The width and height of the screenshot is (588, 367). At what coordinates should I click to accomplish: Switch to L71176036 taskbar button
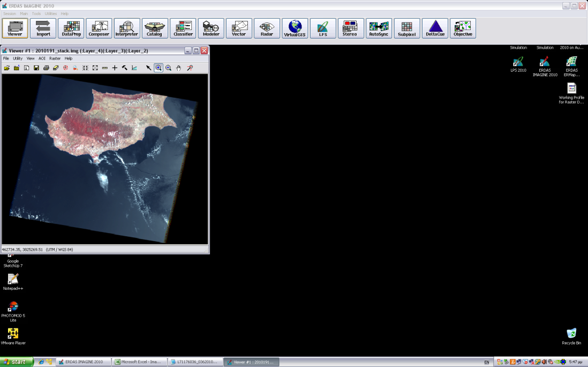[x=196, y=362]
